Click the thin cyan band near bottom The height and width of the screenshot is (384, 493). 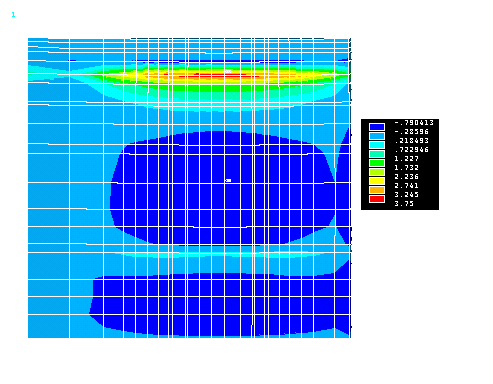coord(220,255)
